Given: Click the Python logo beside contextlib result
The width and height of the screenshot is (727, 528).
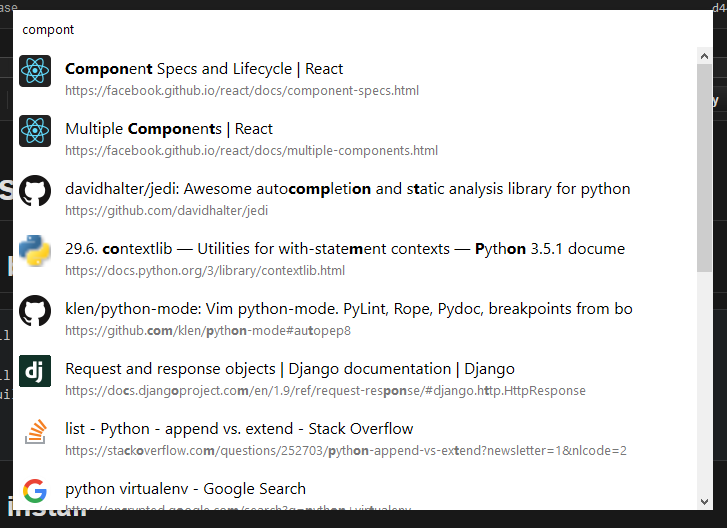Looking at the screenshot, I should pyautogui.click(x=35, y=250).
